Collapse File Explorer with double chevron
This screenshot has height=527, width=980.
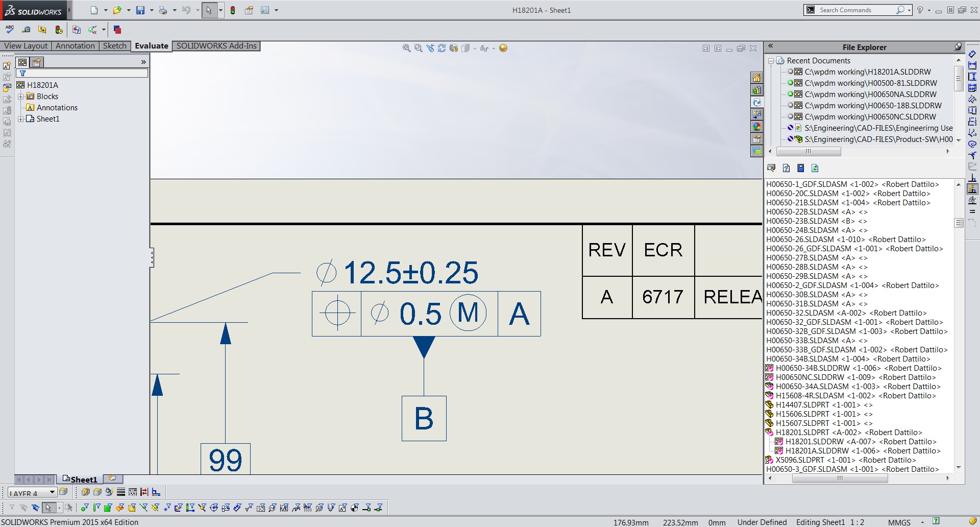click(x=771, y=46)
